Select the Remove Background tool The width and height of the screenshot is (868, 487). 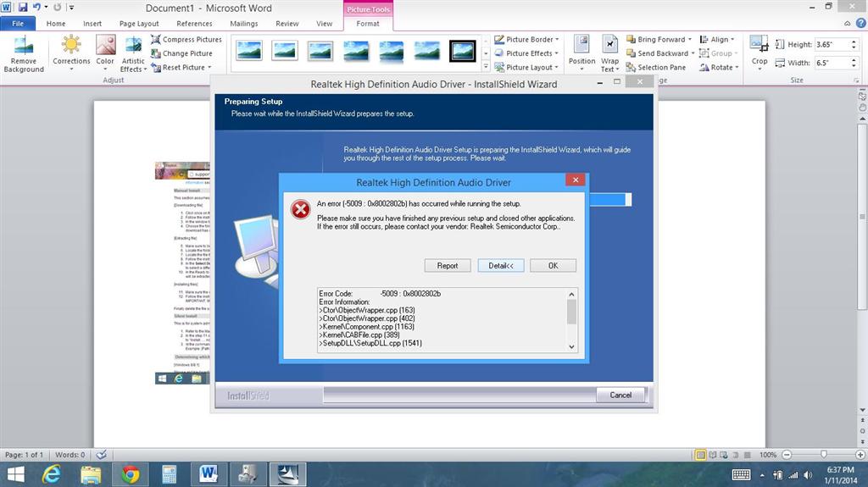click(x=23, y=53)
